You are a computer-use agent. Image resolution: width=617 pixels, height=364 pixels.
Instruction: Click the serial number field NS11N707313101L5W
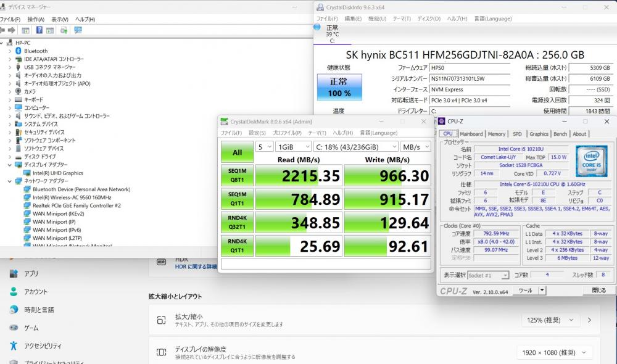[470, 79]
